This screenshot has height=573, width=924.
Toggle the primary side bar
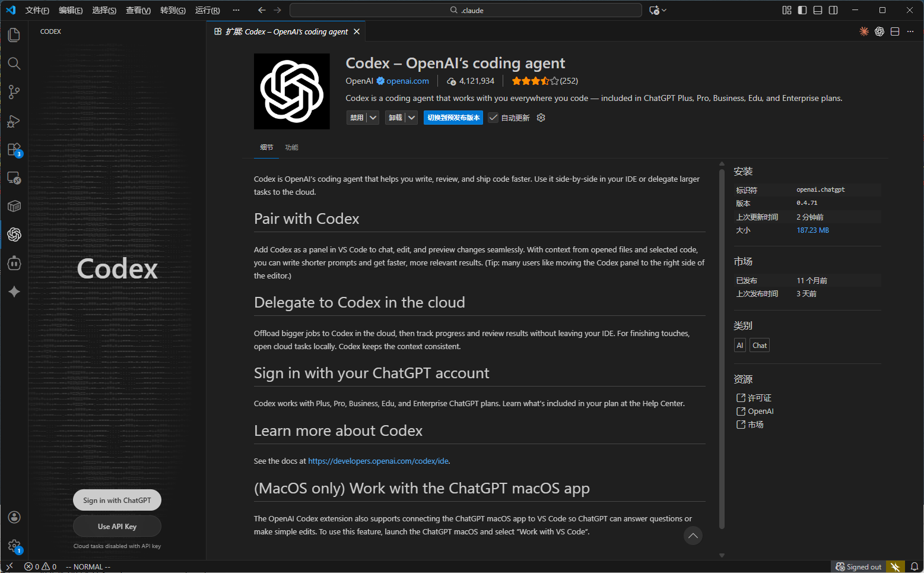pos(802,10)
